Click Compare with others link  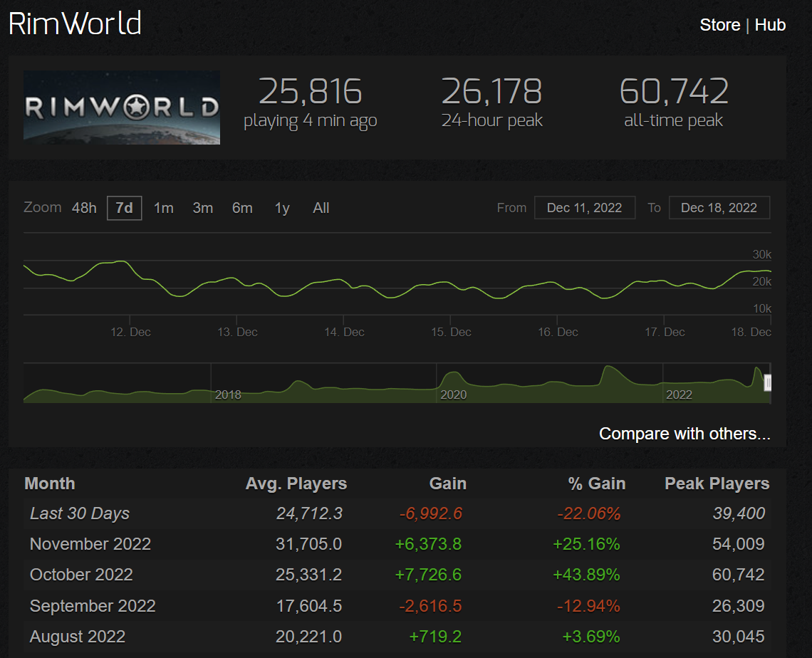pyautogui.click(x=685, y=433)
